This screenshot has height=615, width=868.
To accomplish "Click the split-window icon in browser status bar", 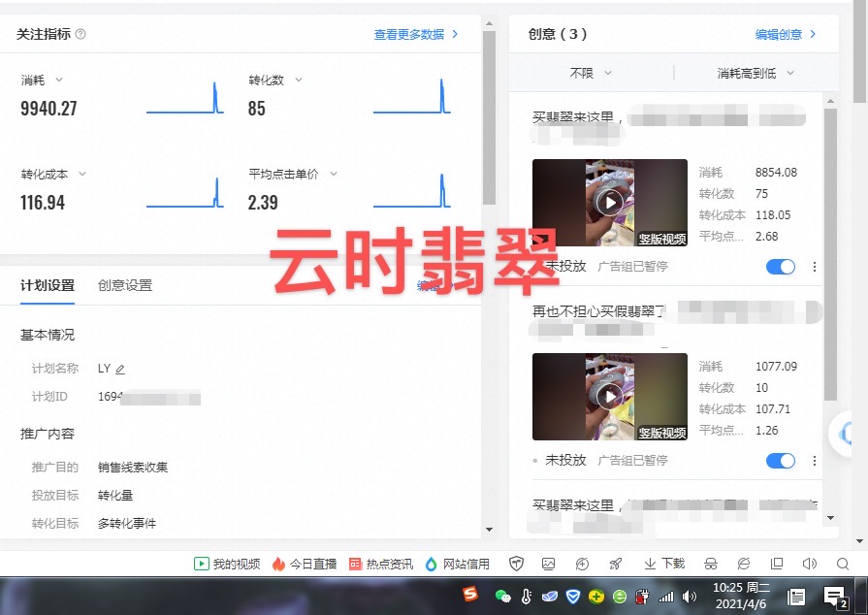I will (777, 564).
